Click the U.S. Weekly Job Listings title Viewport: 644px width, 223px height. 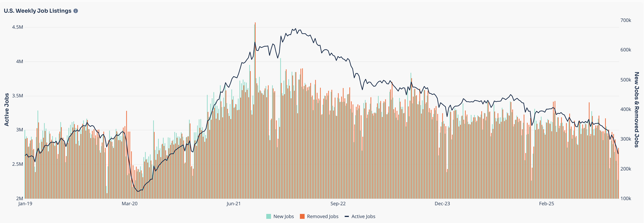pyautogui.click(x=37, y=11)
